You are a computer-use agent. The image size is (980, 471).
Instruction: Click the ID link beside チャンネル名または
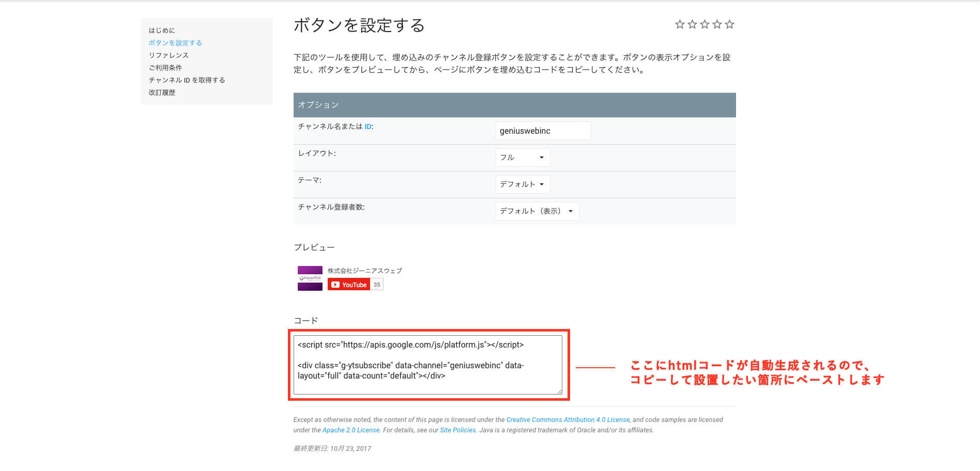point(367,127)
